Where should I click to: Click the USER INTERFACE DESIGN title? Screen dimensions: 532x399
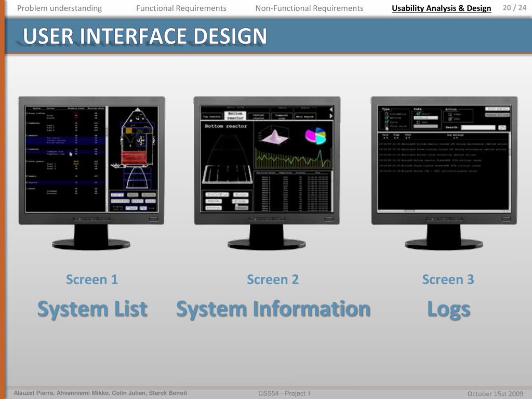[x=145, y=36]
